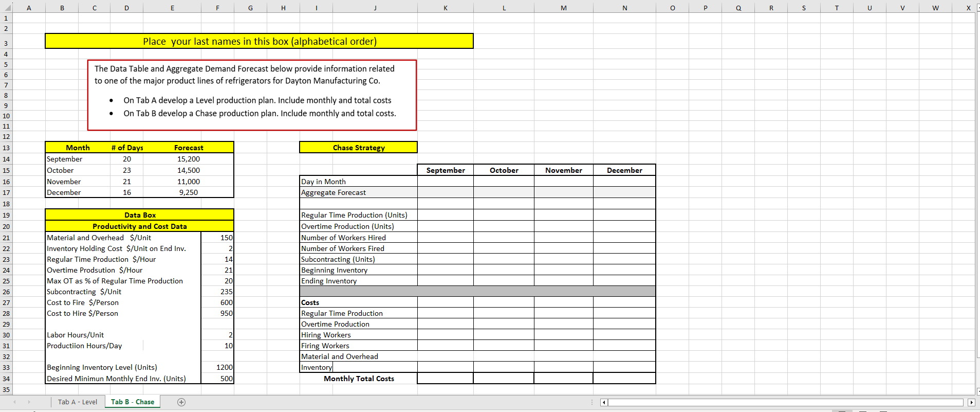The width and height of the screenshot is (980, 412).
Task: Click Number of Workers Fired label
Action: [x=343, y=248]
